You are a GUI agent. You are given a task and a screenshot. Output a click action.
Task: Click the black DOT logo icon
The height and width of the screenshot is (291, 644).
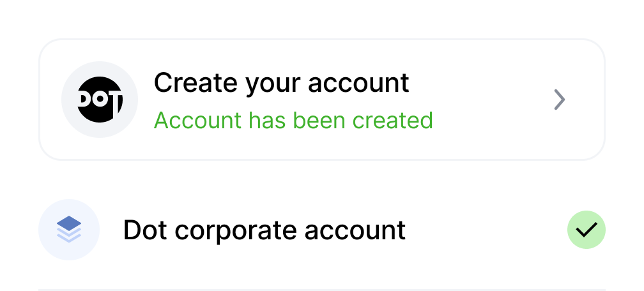coord(100,100)
